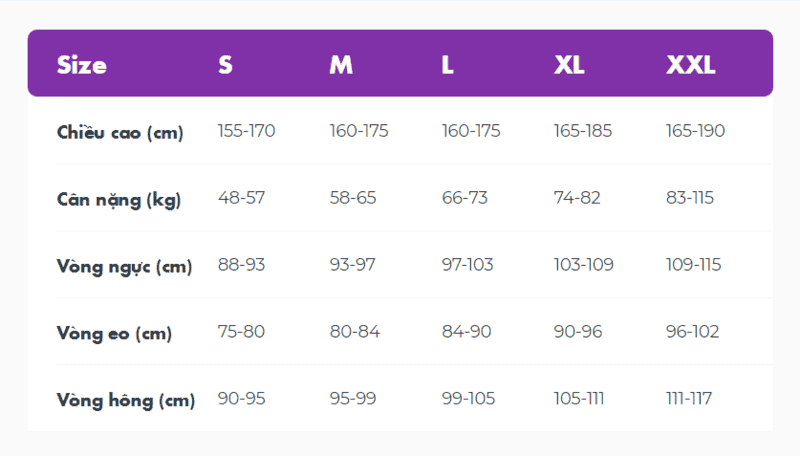Click the Chiều cao (cm) row label

coord(120,132)
